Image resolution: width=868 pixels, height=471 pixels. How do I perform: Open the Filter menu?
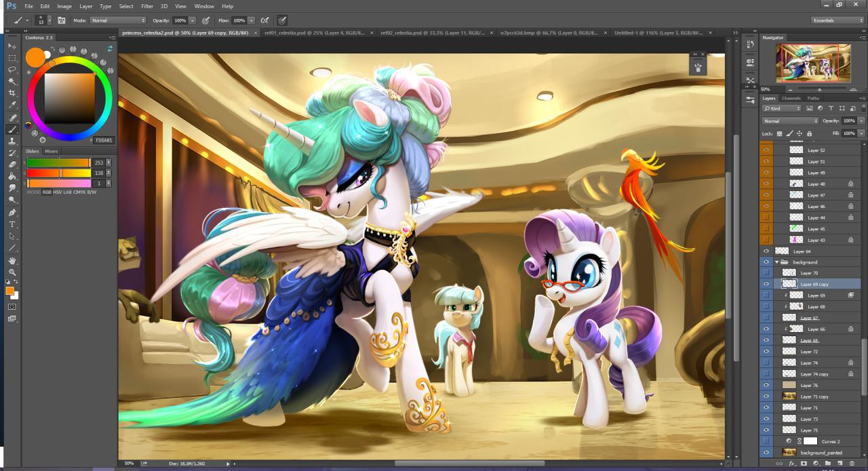tap(147, 6)
